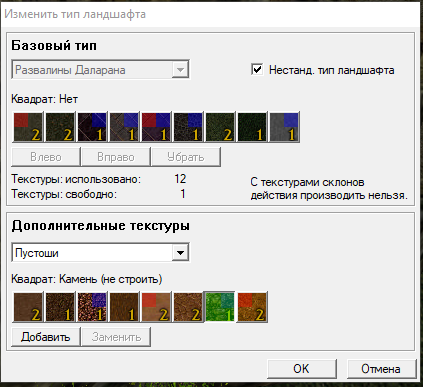Cancel with the Отмена button
This screenshot has width=423, height=387.
tap(381, 369)
